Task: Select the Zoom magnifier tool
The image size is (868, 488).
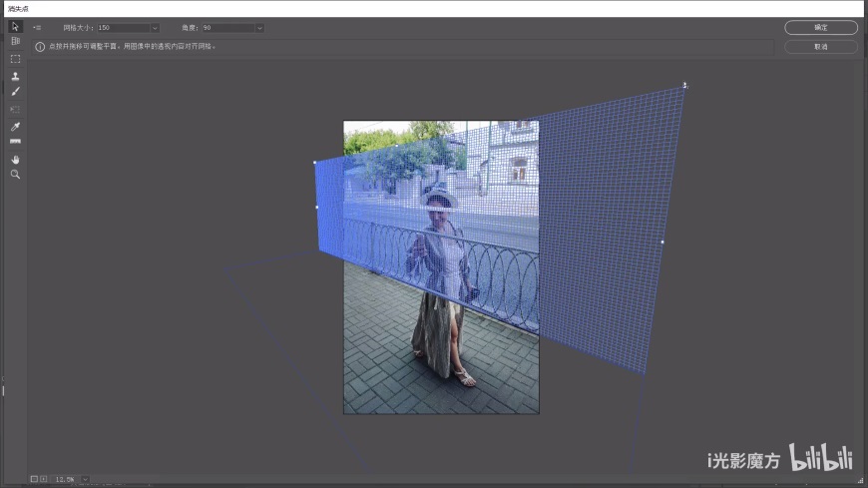Action: pyautogui.click(x=15, y=175)
